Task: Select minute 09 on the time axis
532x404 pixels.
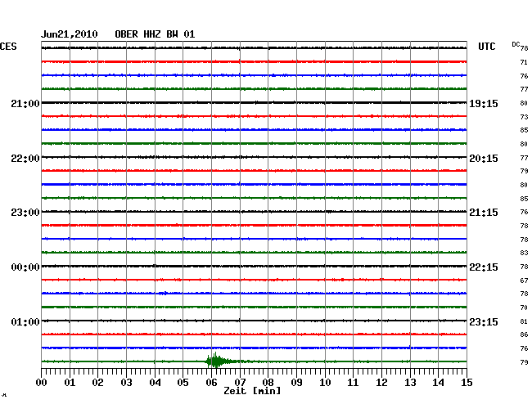Action: pos(296,382)
